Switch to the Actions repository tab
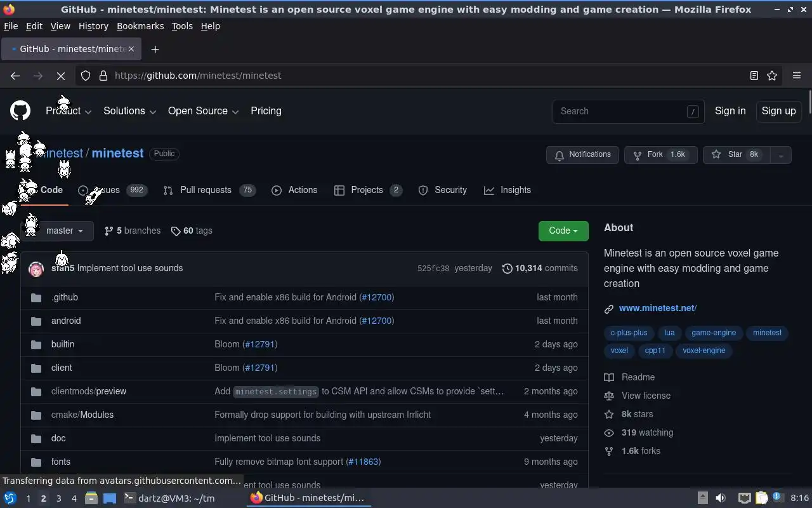 (x=294, y=190)
